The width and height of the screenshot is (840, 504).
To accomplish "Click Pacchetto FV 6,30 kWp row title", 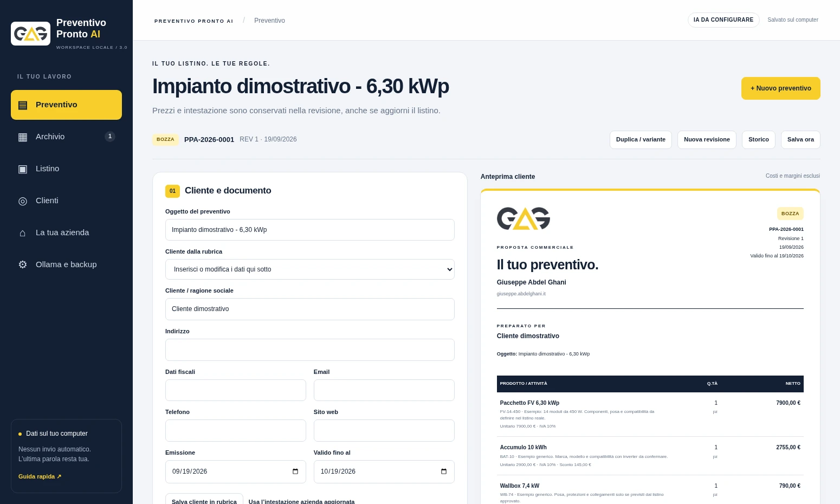I will pyautogui.click(x=529, y=403).
